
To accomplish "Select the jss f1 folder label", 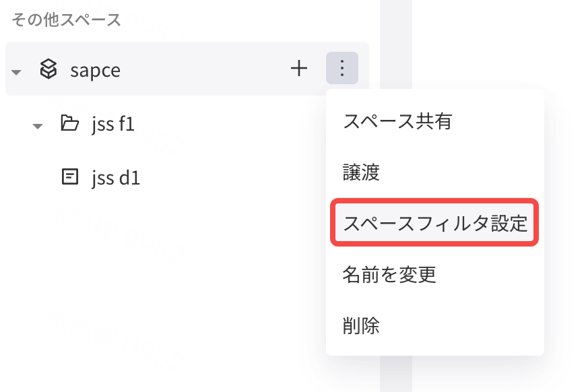I will [x=113, y=124].
